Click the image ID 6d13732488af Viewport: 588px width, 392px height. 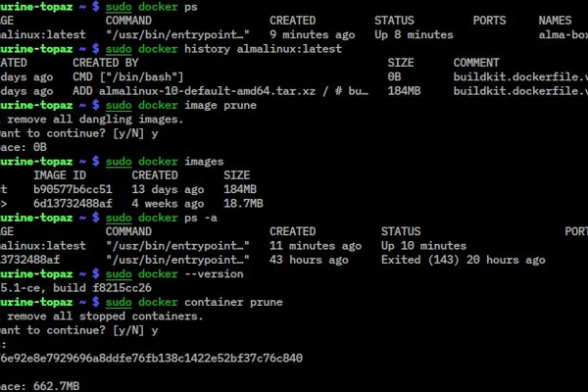73,203
